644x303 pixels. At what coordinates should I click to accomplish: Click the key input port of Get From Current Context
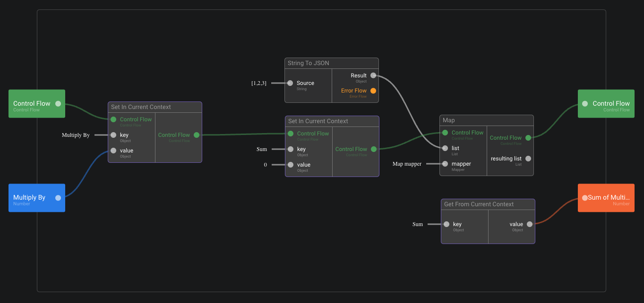coord(447,224)
